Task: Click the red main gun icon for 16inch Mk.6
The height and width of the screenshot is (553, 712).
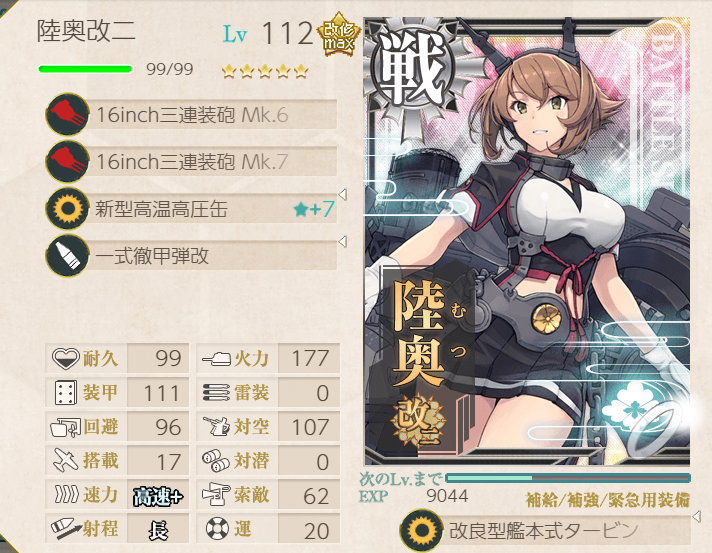Action: pos(67,114)
